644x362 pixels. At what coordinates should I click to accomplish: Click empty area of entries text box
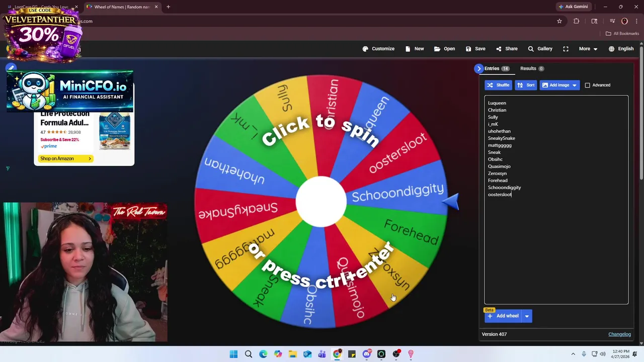pyautogui.click(x=556, y=251)
